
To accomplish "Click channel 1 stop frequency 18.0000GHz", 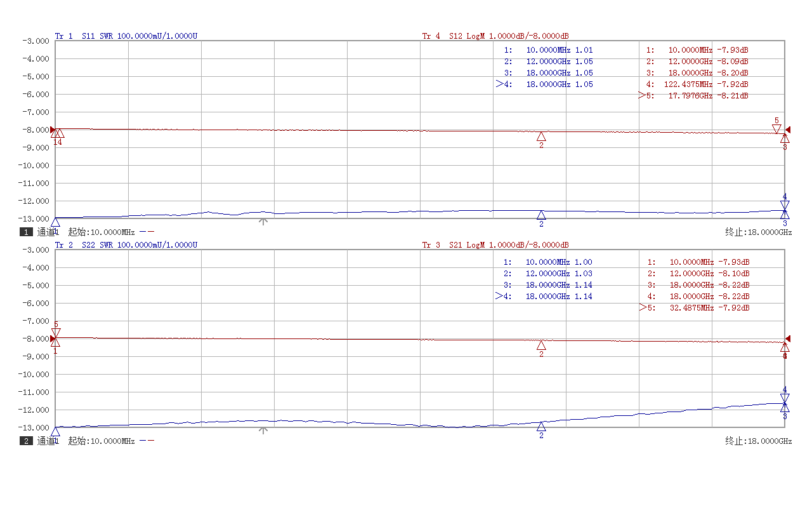I will (x=759, y=232).
